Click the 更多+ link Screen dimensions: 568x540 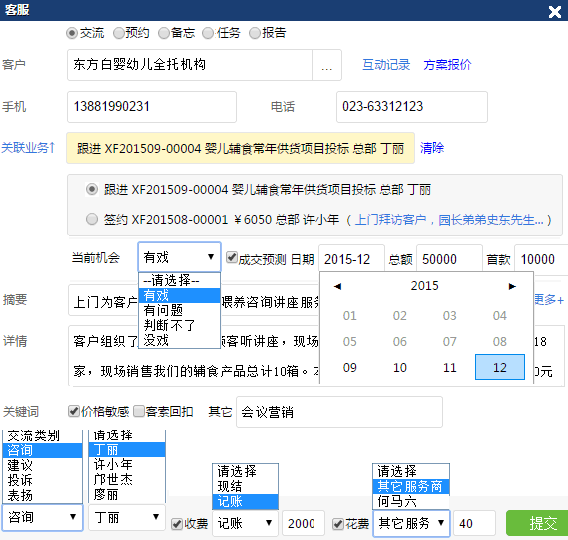[x=549, y=300]
